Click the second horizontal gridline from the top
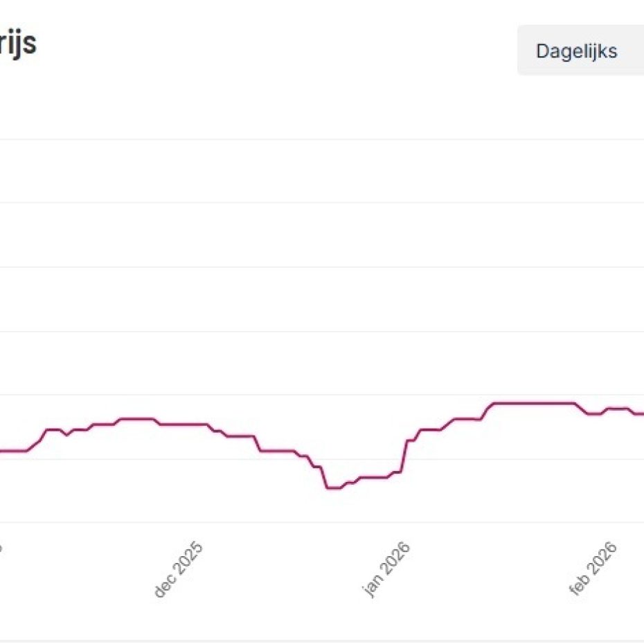 (322, 203)
